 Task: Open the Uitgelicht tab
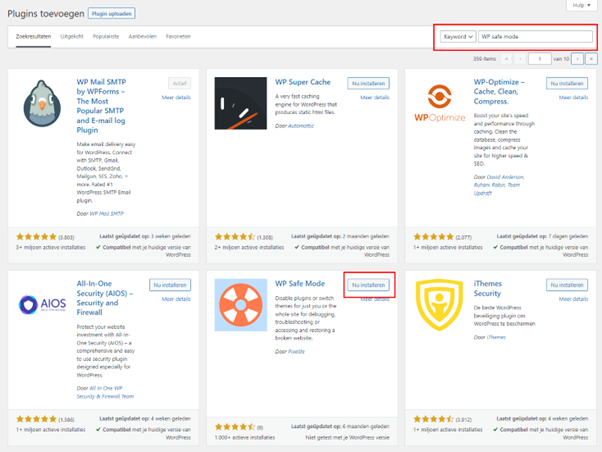72,36
